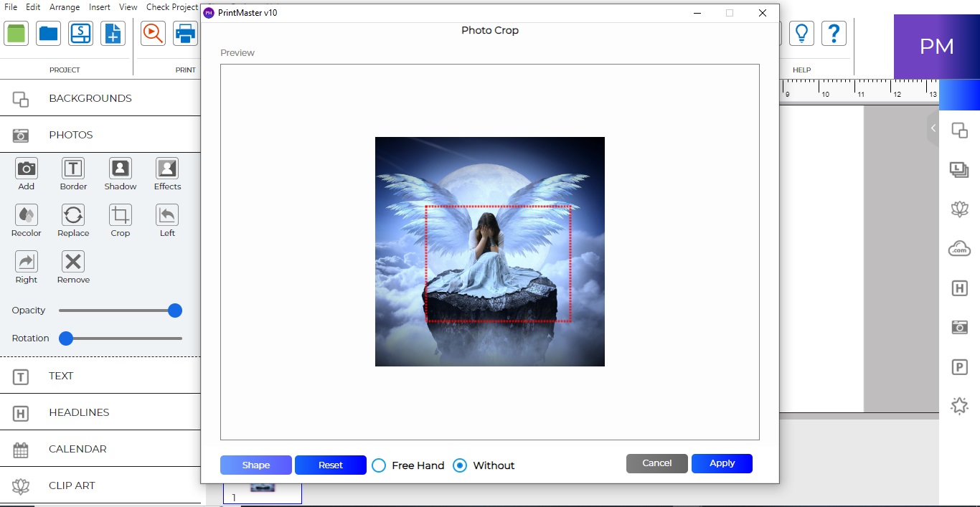Close the Photo Crop dialog window
Image resolution: width=980 pixels, height=507 pixels.
763,13
